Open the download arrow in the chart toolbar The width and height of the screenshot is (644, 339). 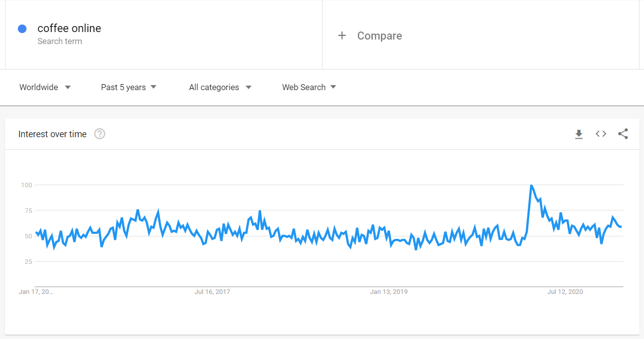click(x=579, y=134)
